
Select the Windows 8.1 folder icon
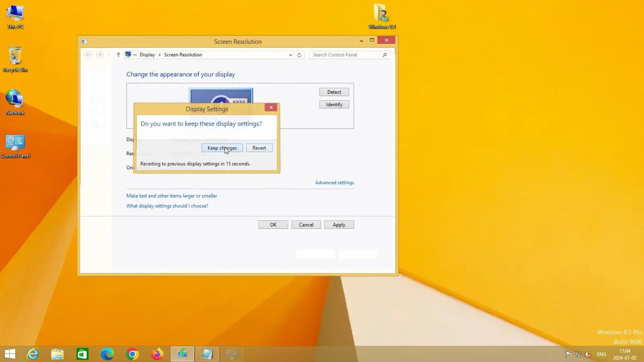pyautogui.click(x=382, y=16)
